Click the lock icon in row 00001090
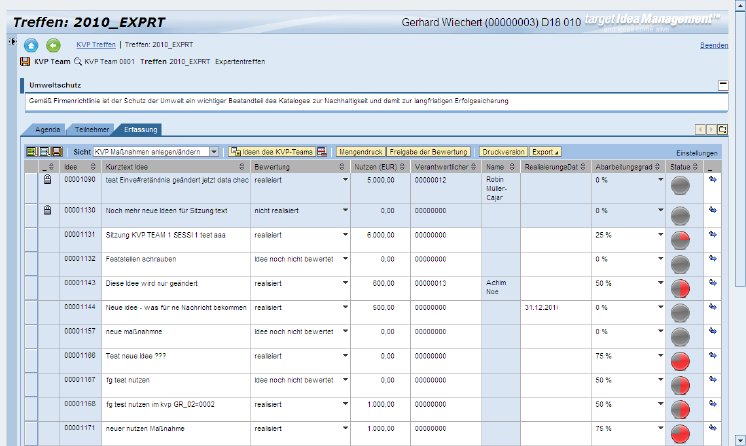This screenshot has height=446, width=746. coord(46,179)
